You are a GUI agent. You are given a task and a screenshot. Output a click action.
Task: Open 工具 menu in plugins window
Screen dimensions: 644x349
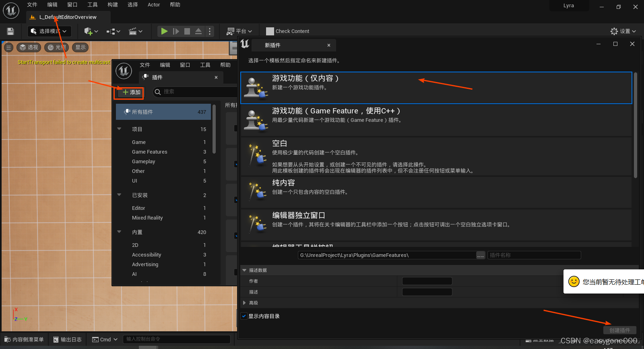[x=205, y=65]
